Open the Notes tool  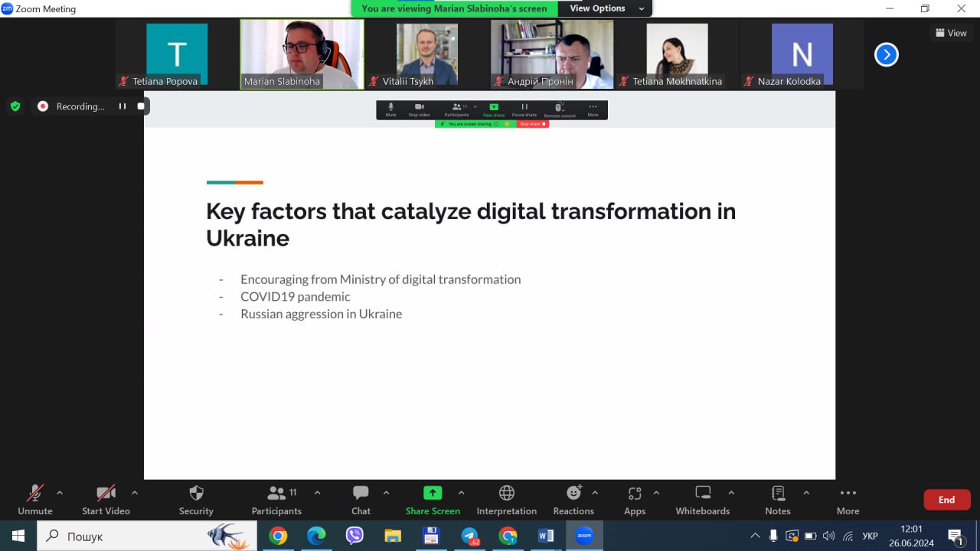pos(777,494)
